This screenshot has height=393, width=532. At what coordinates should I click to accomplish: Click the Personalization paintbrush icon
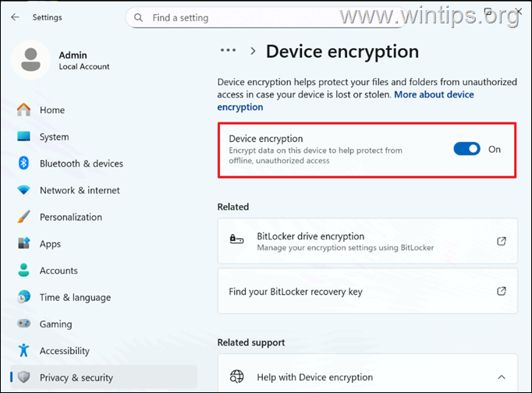23,217
